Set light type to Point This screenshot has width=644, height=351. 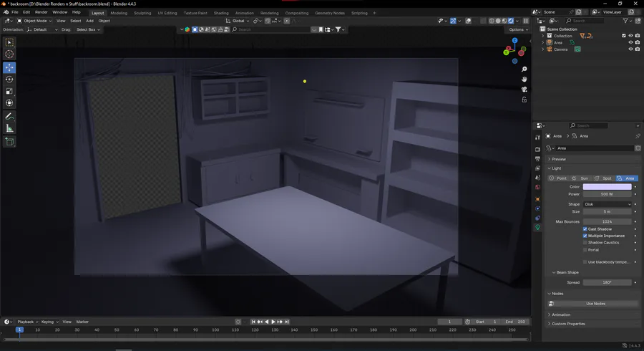pyautogui.click(x=558, y=178)
